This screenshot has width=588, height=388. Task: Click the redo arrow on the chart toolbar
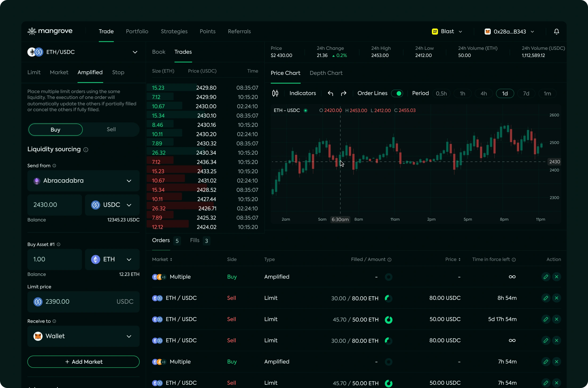[x=344, y=93]
